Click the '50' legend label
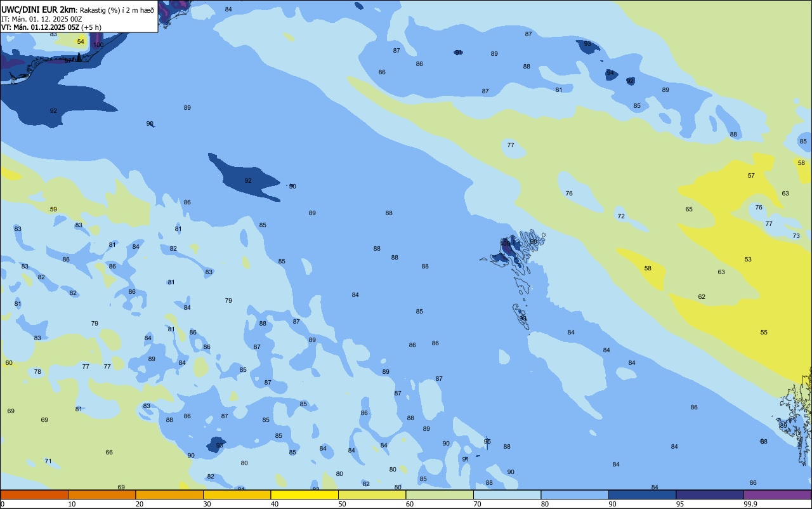812x509 pixels. click(x=342, y=504)
